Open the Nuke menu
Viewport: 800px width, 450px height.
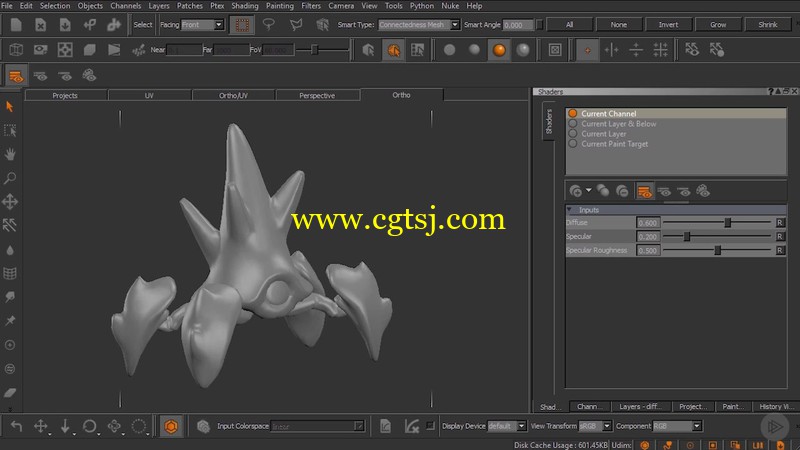(450, 6)
